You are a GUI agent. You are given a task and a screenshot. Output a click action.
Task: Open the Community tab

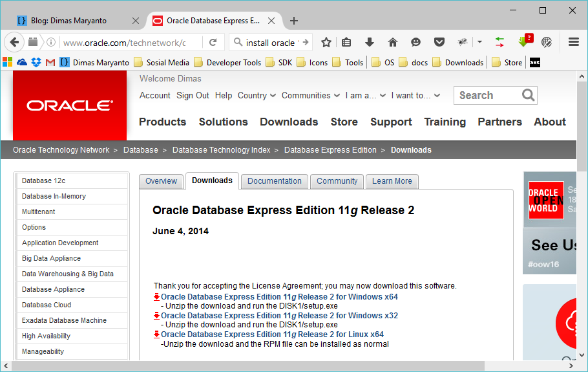tap(337, 181)
